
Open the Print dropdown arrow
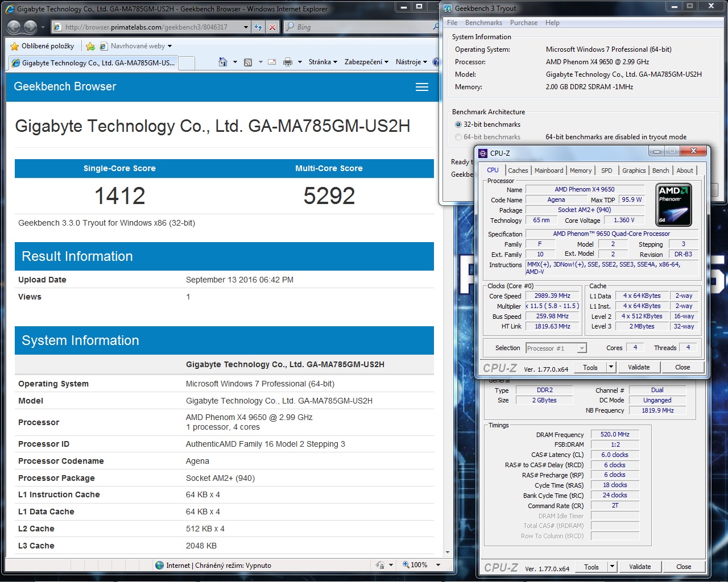(x=300, y=62)
